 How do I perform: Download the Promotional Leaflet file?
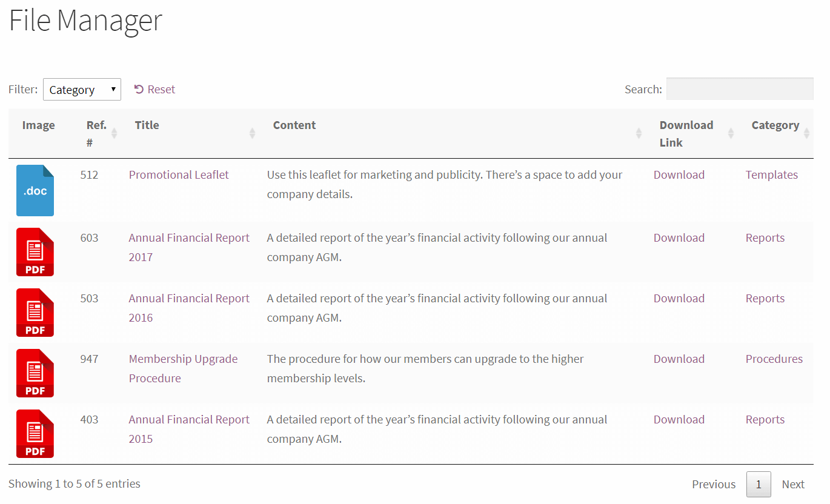coord(679,175)
